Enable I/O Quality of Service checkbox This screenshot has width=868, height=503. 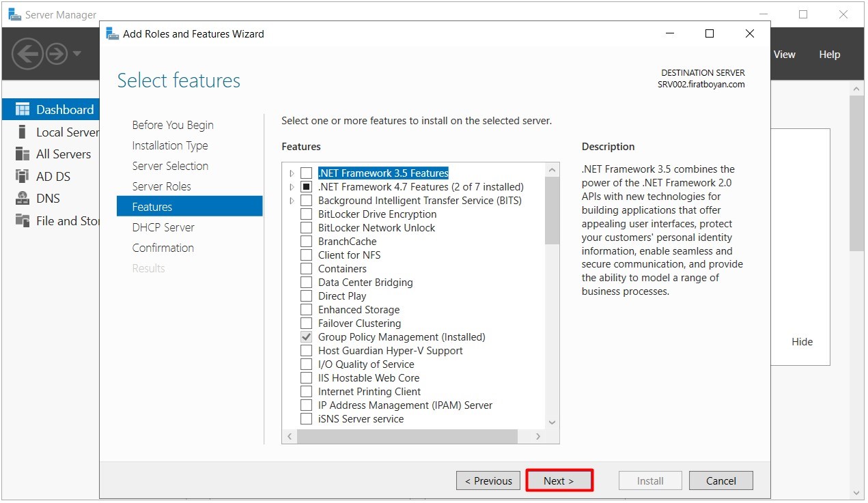click(306, 364)
